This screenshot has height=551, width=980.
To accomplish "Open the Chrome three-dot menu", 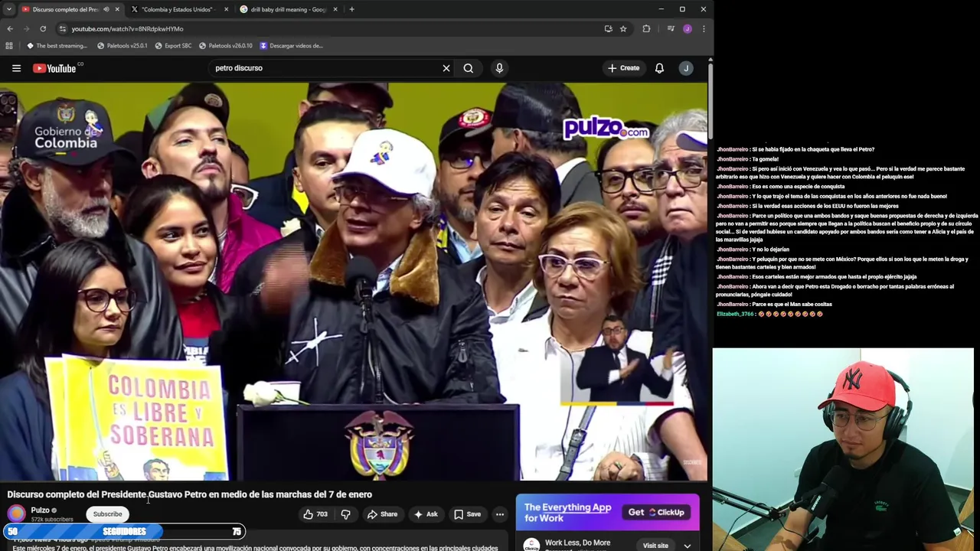I will [703, 29].
